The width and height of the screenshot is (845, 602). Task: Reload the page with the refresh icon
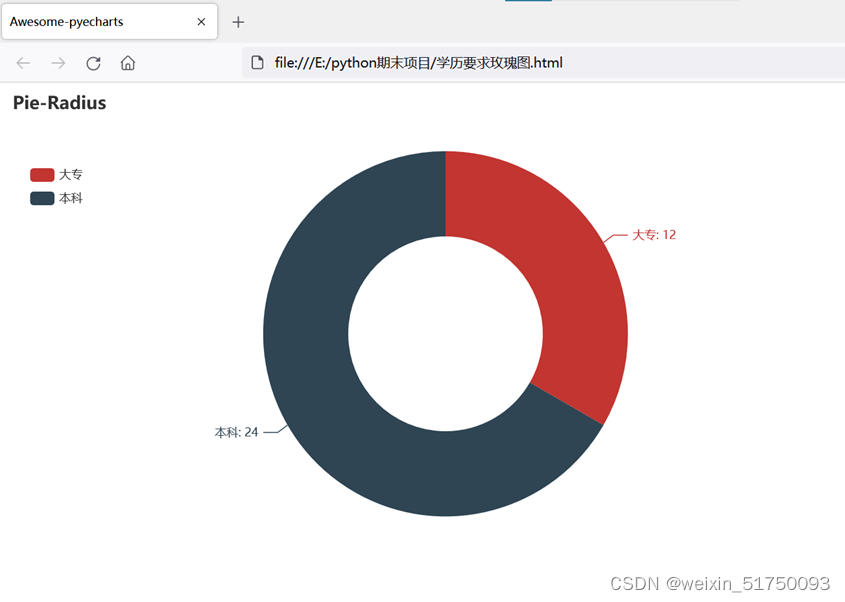click(x=93, y=63)
